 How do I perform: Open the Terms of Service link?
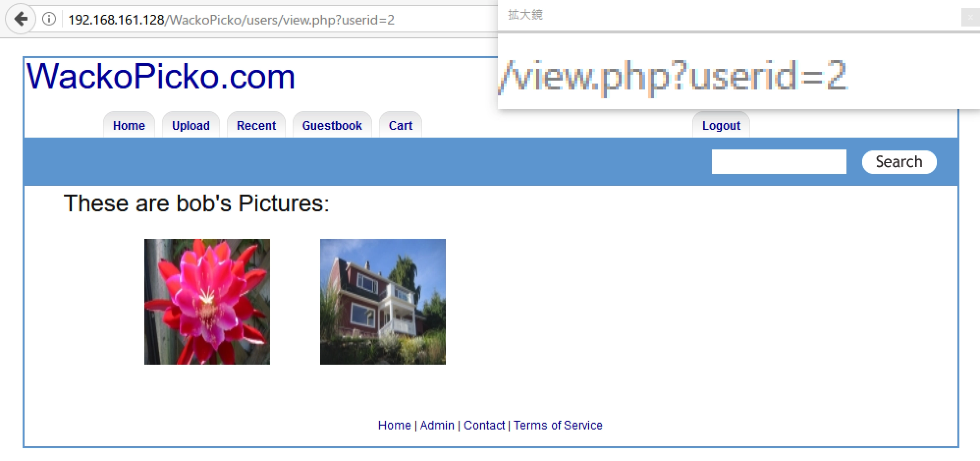coord(558,425)
